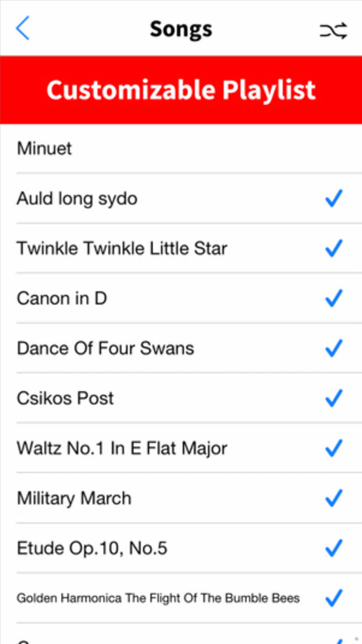Tap the Songs header title
Image resolution: width=362 pixels, height=644 pixels.
point(181,29)
